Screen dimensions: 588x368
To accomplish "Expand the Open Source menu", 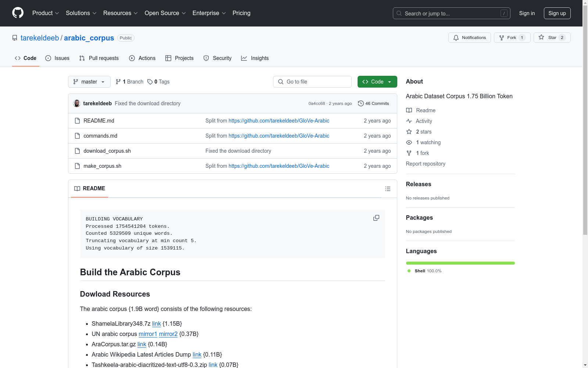I will [x=165, y=13].
